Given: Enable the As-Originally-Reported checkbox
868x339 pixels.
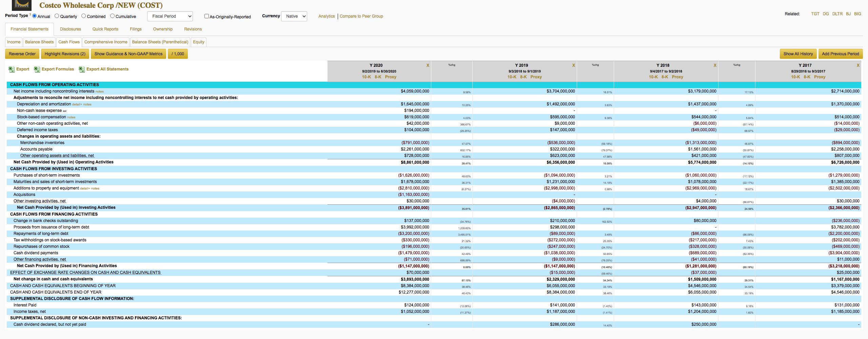Looking at the screenshot, I should tap(206, 16).
